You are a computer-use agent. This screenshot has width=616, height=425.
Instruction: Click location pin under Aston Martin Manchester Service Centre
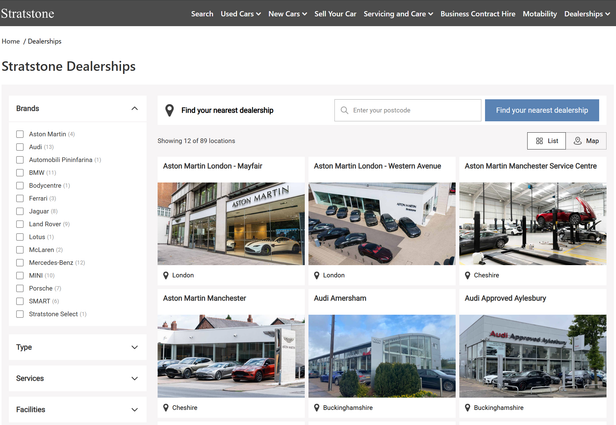tap(468, 275)
